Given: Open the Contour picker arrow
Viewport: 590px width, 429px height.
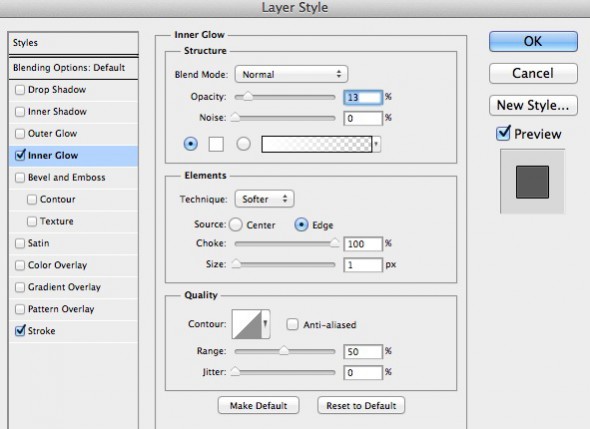Looking at the screenshot, I should [x=266, y=324].
